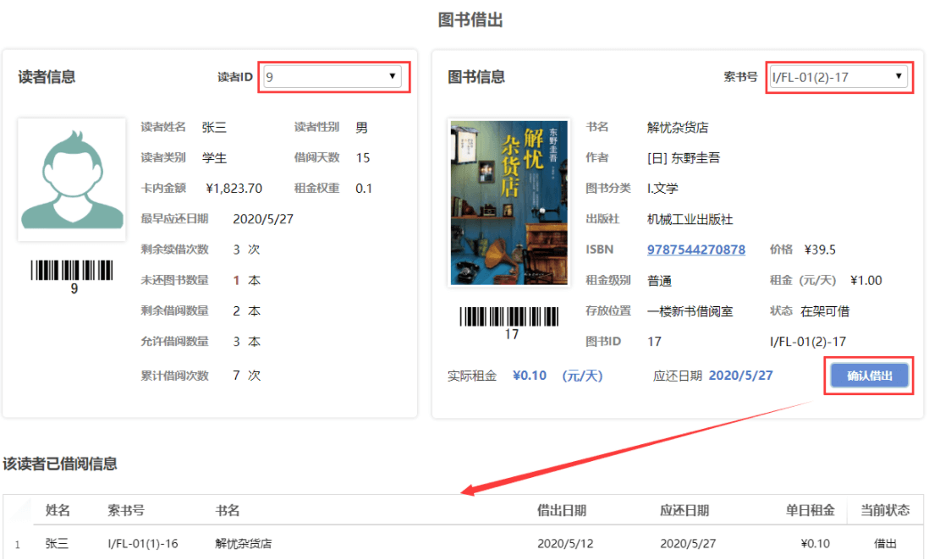
Task: Sort table by 姓名 column header
Action: tap(58, 510)
